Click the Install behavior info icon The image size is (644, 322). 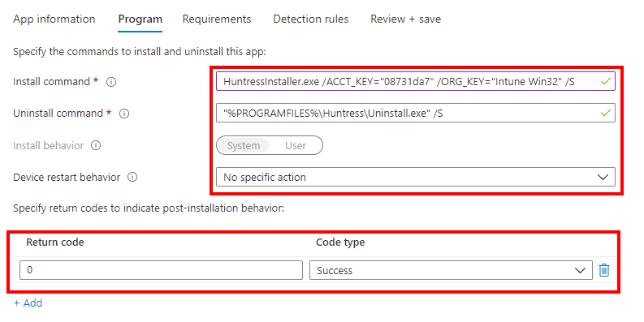click(96, 145)
